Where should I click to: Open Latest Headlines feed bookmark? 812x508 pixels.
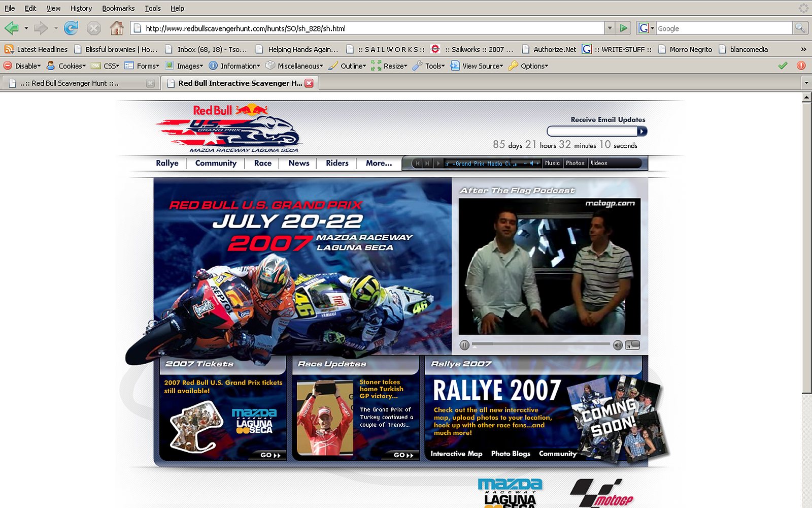click(x=36, y=49)
